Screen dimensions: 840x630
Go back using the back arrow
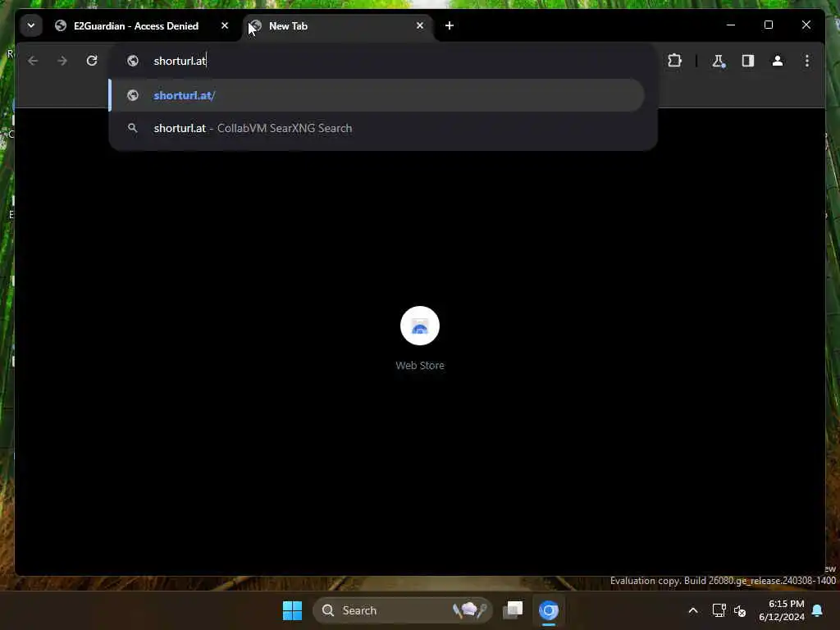click(33, 61)
